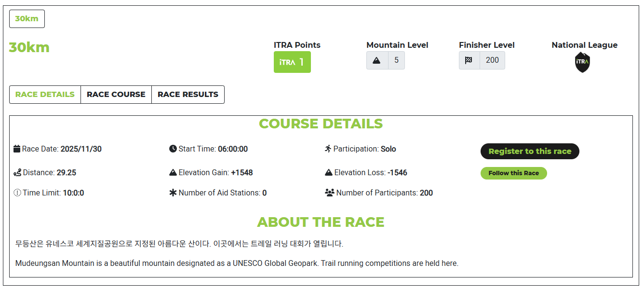Switch to the Race Course tab
This screenshot has width=644, height=291.
[x=116, y=95]
